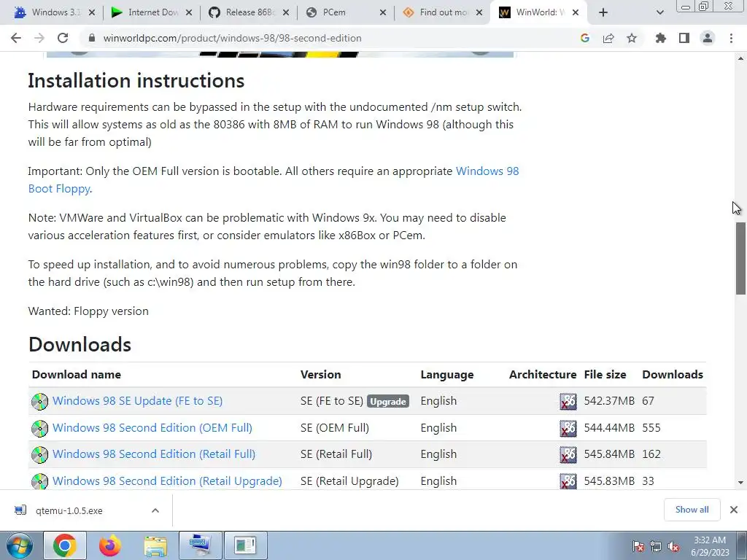The width and height of the screenshot is (747, 560).
Task: Open Google icon in address bar
Action: (585, 38)
